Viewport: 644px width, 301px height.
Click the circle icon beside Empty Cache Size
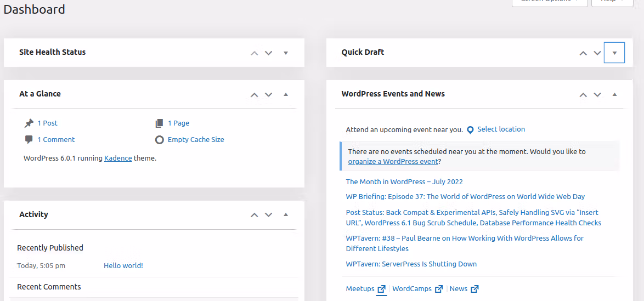click(160, 140)
